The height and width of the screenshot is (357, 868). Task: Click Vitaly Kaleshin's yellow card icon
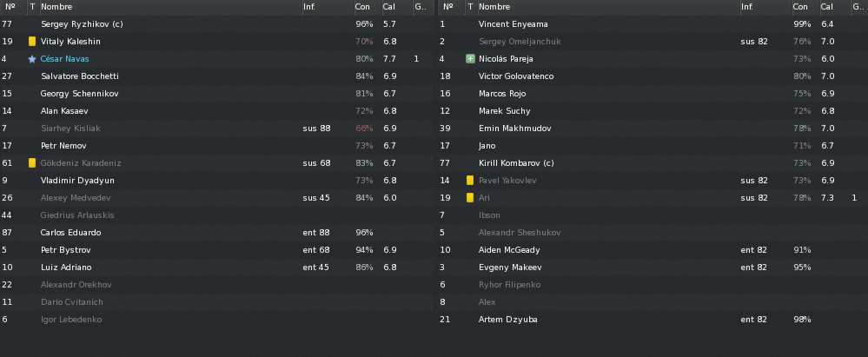(32, 42)
